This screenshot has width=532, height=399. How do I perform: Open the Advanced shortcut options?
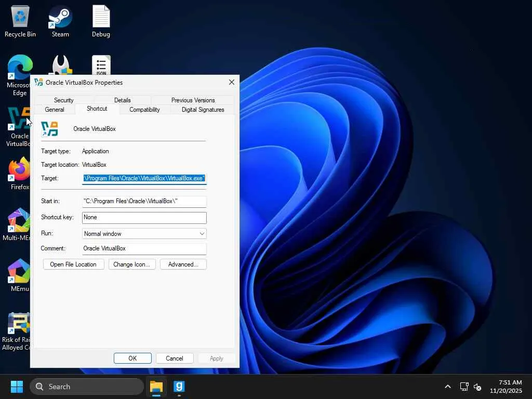[x=183, y=264]
